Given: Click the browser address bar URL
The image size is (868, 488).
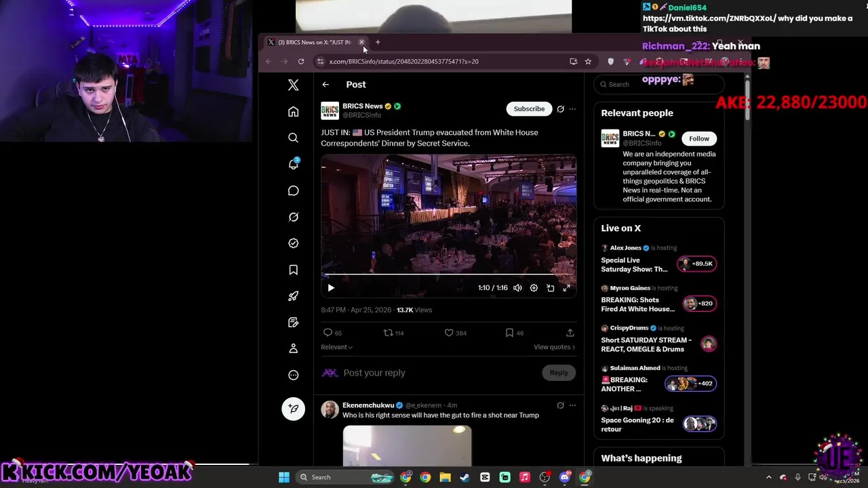Looking at the screenshot, I should [403, 61].
